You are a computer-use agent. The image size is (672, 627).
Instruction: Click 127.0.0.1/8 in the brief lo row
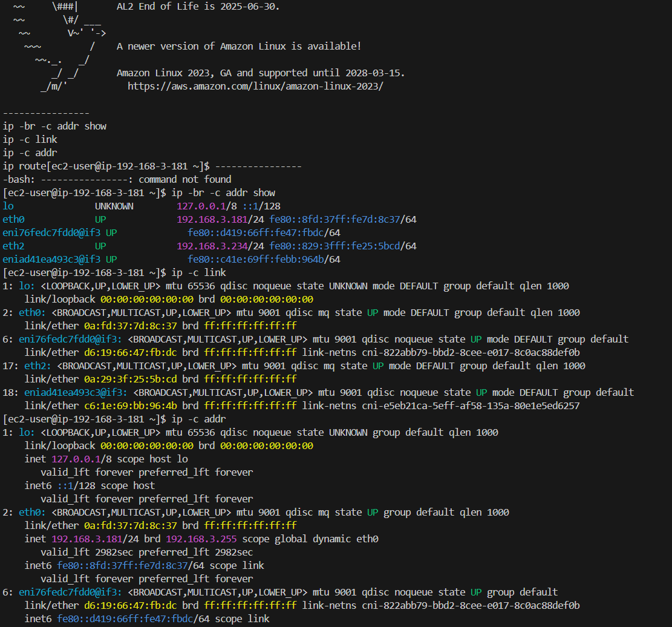click(x=207, y=206)
